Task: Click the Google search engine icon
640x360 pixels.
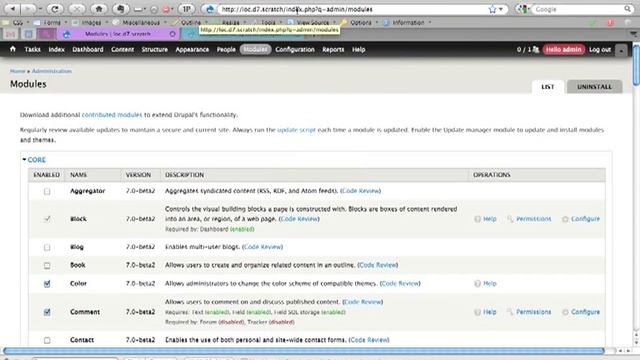Action: tap(521, 9)
